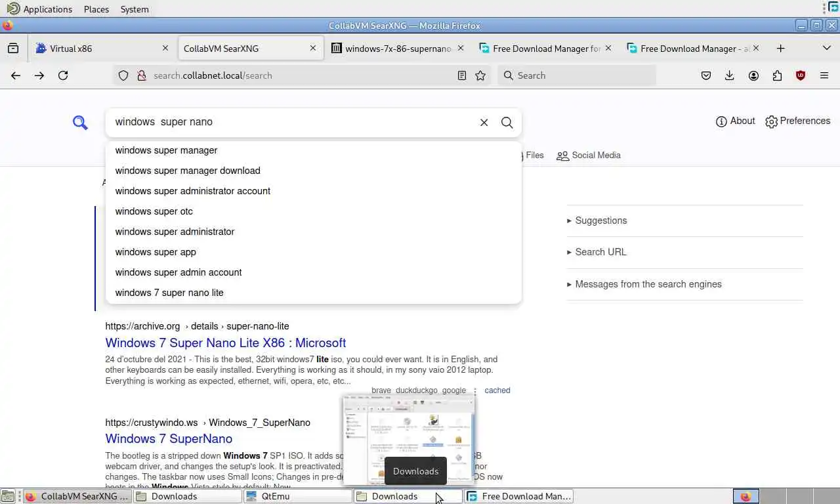Open the extensions puzzle icon
840x504 pixels.
coord(777,75)
